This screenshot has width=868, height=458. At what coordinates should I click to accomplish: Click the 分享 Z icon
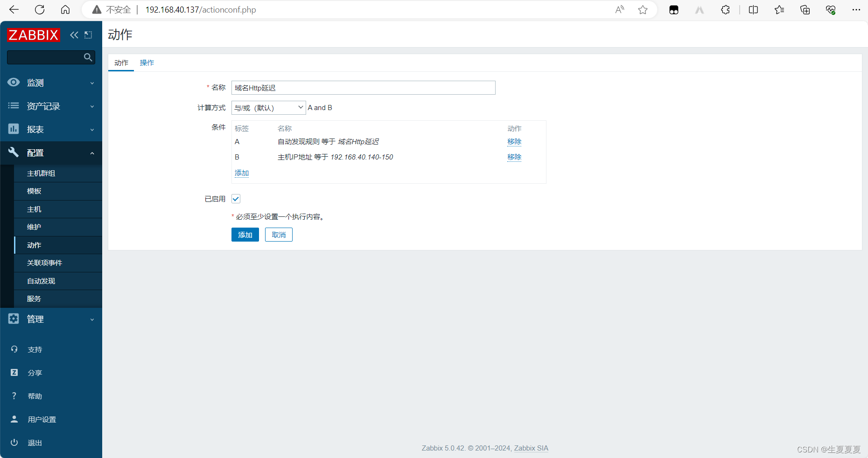(x=14, y=373)
